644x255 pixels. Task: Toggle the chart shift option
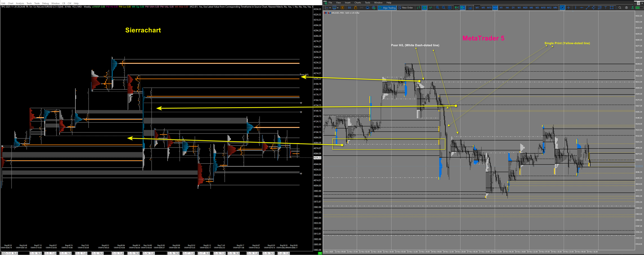[463, 8]
